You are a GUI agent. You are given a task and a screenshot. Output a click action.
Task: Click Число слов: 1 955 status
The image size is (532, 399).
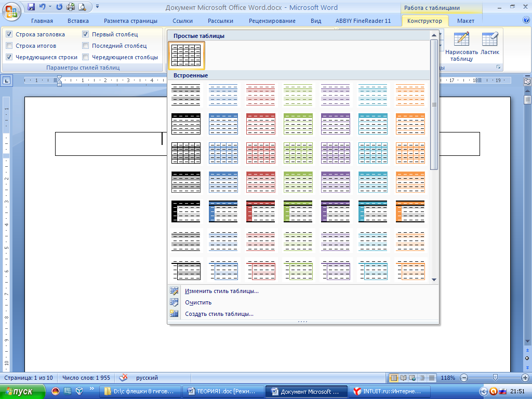tap(86, 378)
